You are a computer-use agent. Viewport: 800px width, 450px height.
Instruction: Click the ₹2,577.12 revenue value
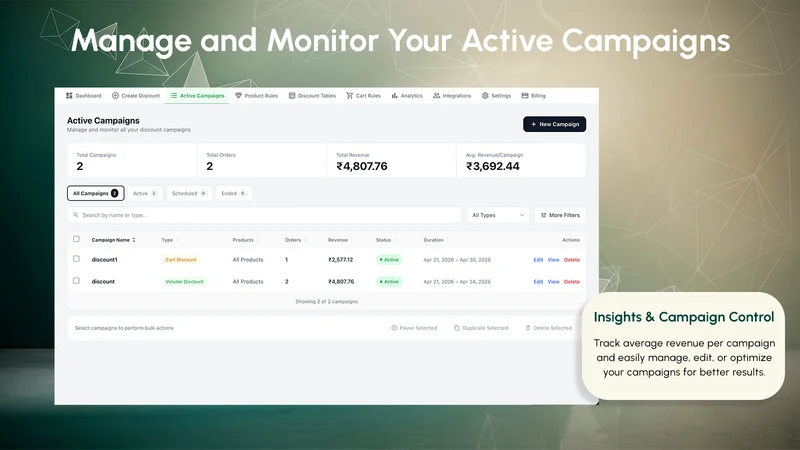(x=341, y=260)
